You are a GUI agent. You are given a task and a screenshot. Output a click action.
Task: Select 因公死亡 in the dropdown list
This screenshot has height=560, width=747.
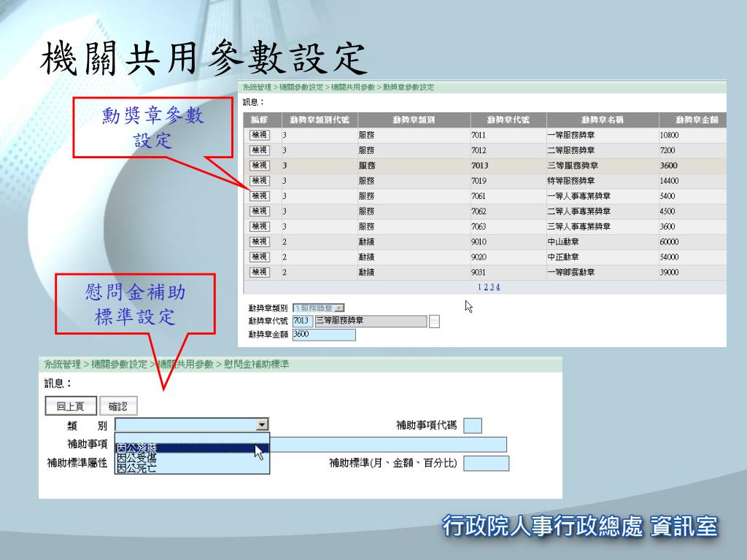coord(192,468)
